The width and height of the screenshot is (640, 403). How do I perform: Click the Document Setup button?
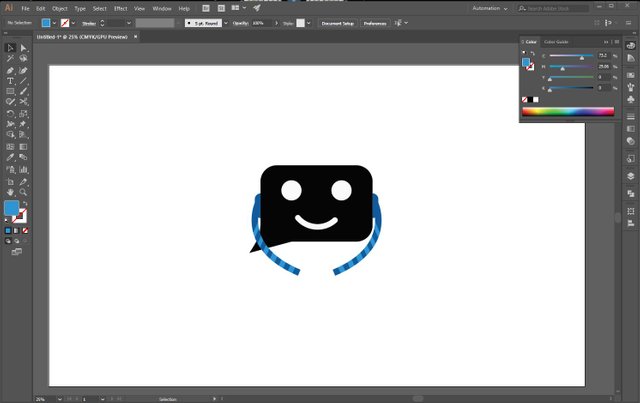pyautogui.click(x=338, y=23)
